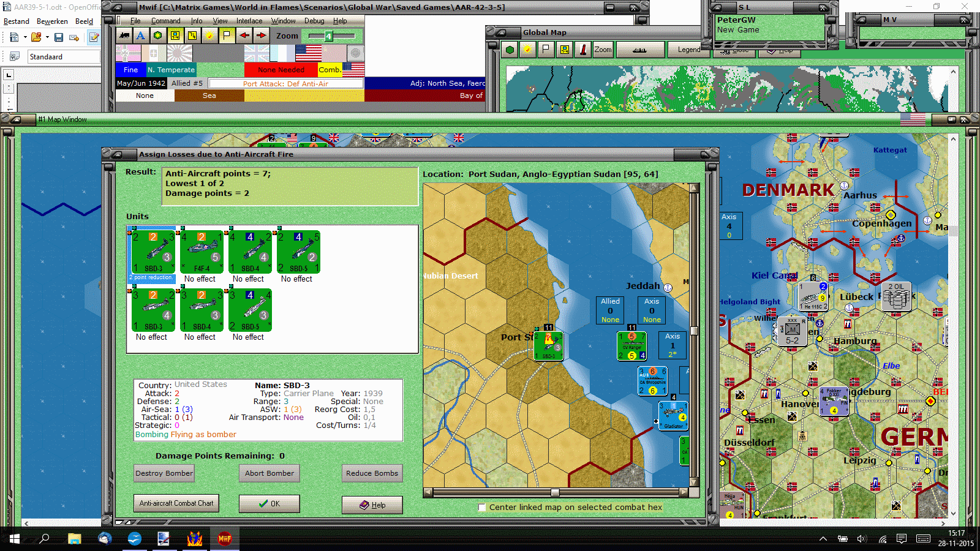Click the train icon in the MWiF toolbar
This screenshot has width=980, height=551.
pyautogui.click(x=124, y=36)
